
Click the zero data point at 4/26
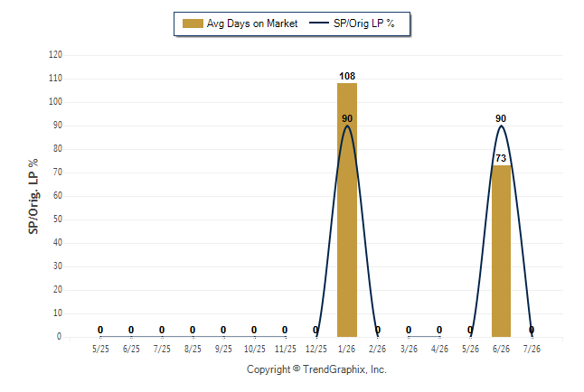pyautogui.click(x=439, y=330)
